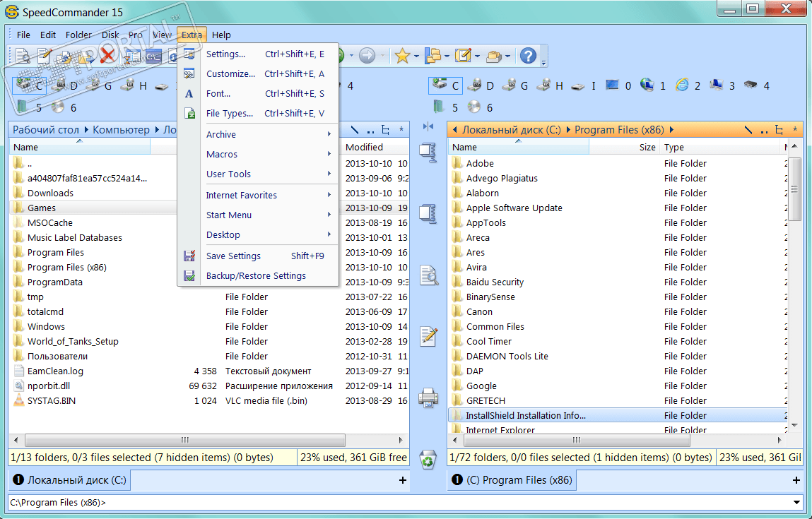The width and height of the screenshot is (812, 519).
Task: Select drive D in the right pane
Action: click(481, 85)
